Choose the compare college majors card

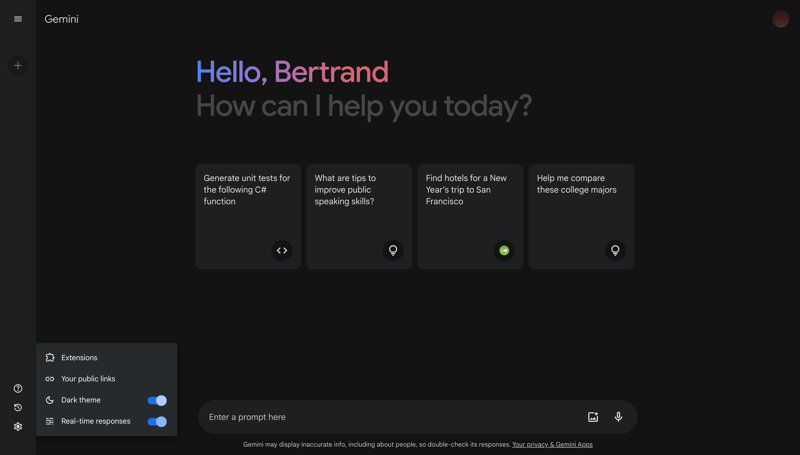[x=582, y=216]
